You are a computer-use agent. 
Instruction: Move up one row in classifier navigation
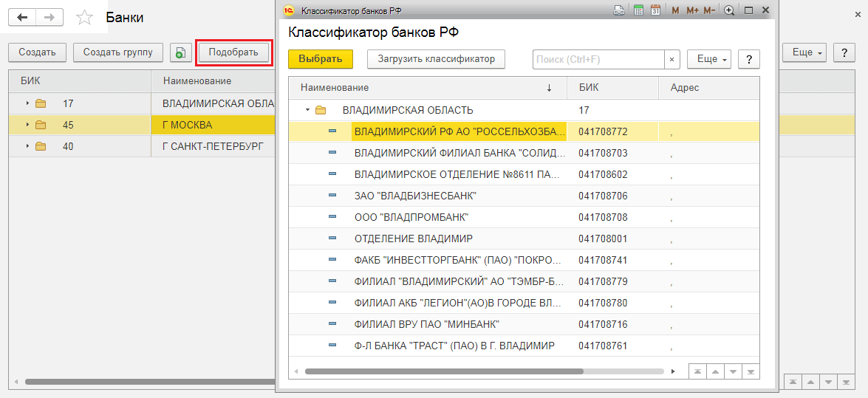714,371
